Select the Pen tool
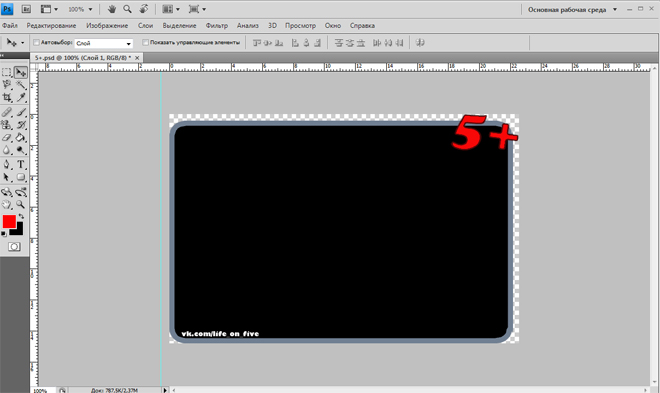The image size is (660, 393). (x=7, y=165)
